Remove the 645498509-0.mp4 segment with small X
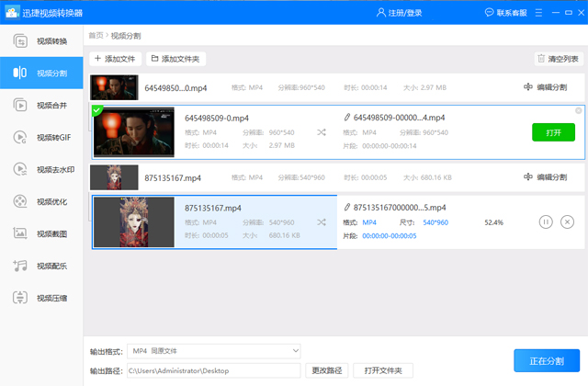This screenshot has width=588, height=386. tap(579, 110)
